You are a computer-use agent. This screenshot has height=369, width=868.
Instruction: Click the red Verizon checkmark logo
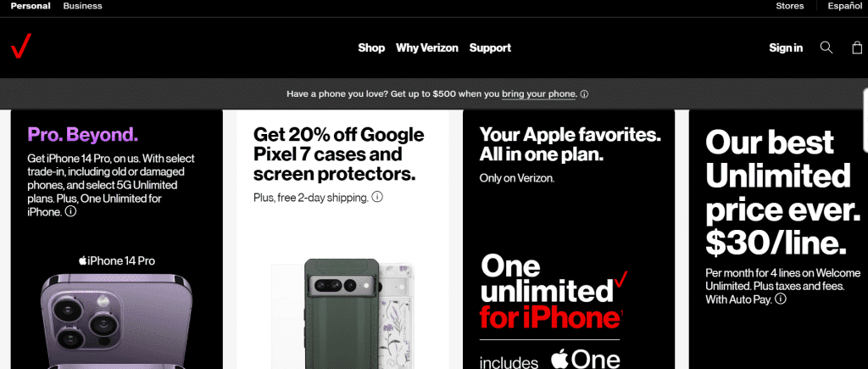[x=21, y=46]
